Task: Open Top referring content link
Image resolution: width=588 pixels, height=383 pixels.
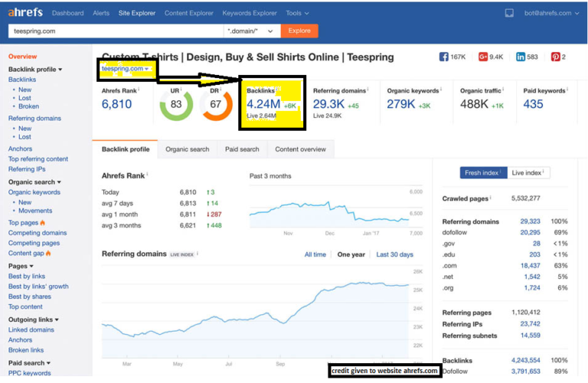Action: [x=38, y=159]
